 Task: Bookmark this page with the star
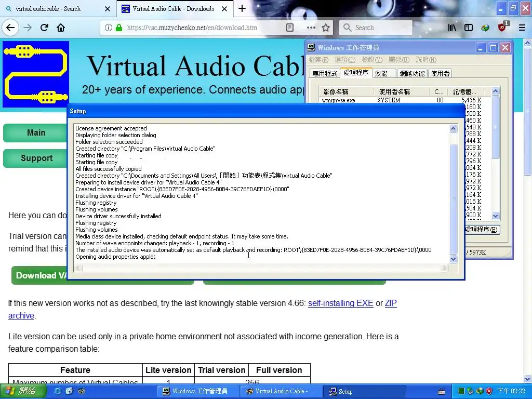[326, 28]
